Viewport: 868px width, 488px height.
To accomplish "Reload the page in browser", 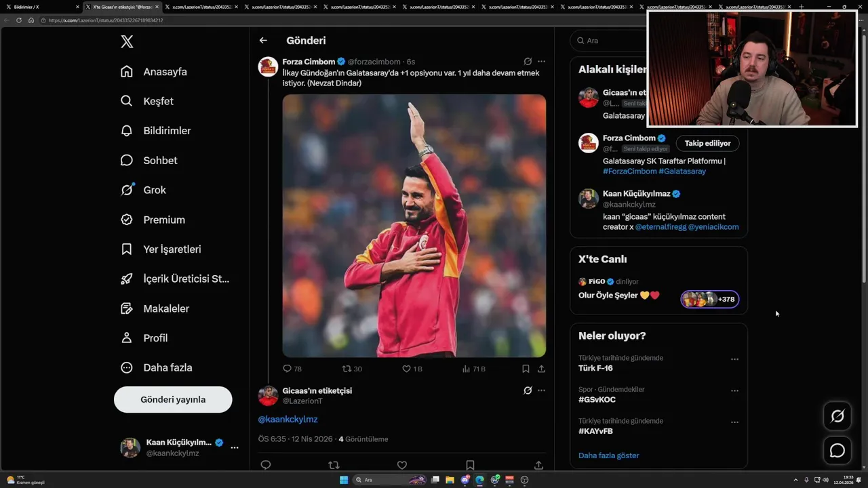I will click(19, 20).
